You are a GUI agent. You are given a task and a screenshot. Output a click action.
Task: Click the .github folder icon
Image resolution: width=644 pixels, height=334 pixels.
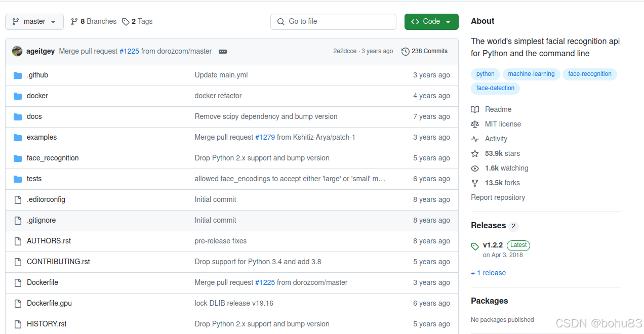[18, 75]
